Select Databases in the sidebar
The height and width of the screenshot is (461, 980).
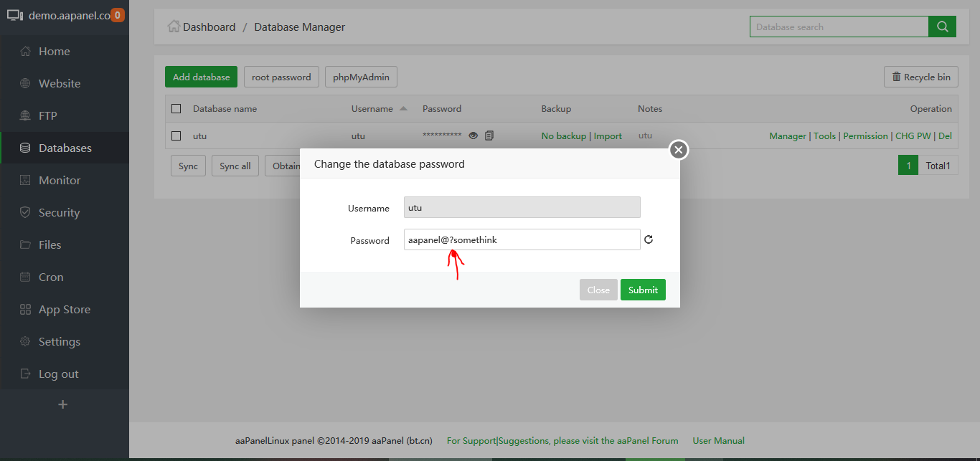pyautogui.click(x=65, y=148)
